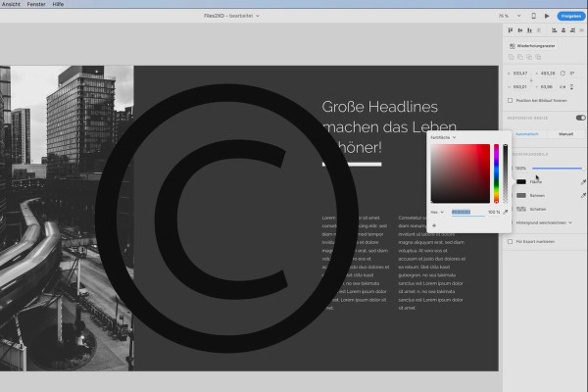
Task: Open the Schatten shadow swatch
Action: point(521,209)
